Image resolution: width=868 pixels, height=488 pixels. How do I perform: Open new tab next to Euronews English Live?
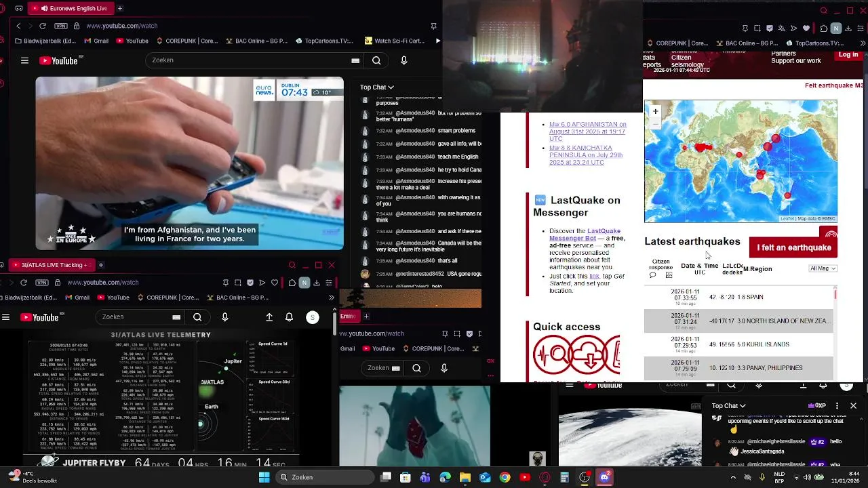click(x=119, y=8)
